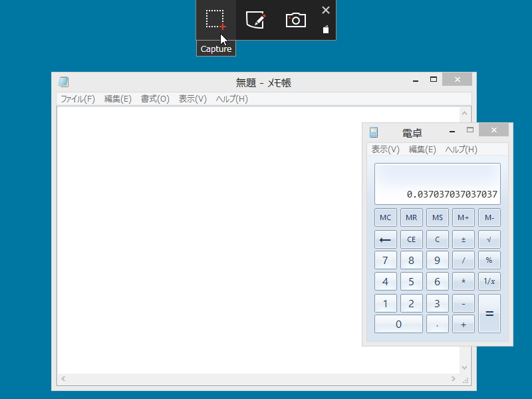Click the 2 key on the calculator
The width and height of the screenshot is (532, 399).
(411, 303)
